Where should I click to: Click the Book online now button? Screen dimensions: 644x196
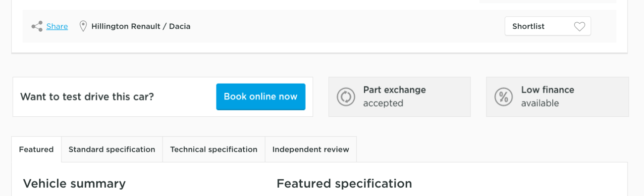(x=261, y=97)
